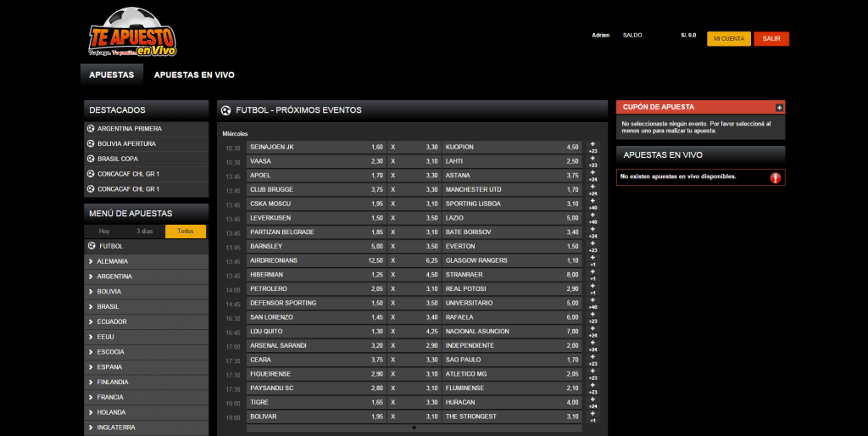Open more markets for Hibernian vs Stranraer
This screenshot has height=436, width=868.
pyautogui.click(x=593, y=276)
